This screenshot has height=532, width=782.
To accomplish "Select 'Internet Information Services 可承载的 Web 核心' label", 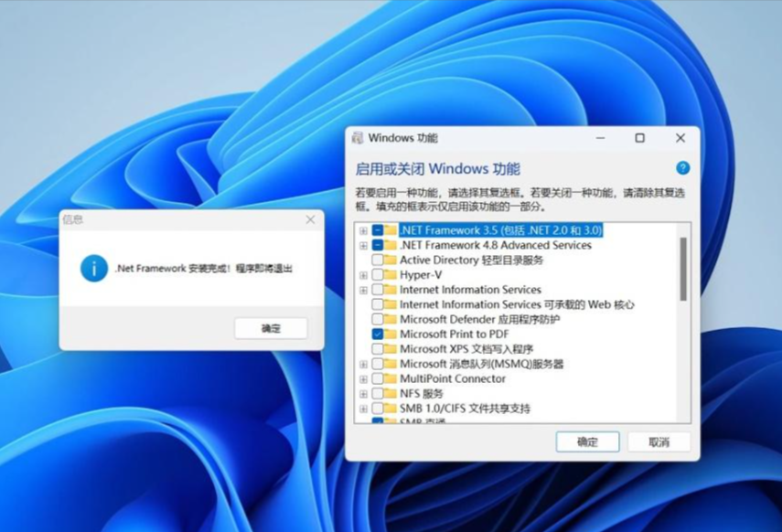I will point(517,304).
